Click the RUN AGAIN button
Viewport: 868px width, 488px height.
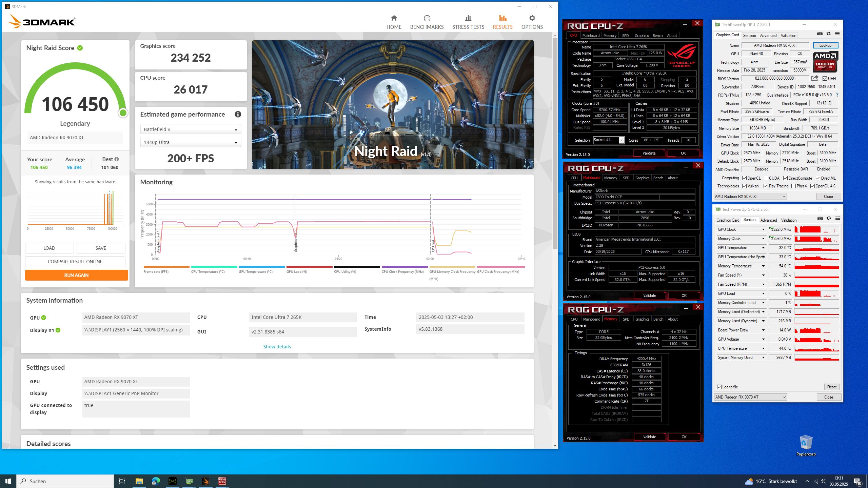(76, 275)
